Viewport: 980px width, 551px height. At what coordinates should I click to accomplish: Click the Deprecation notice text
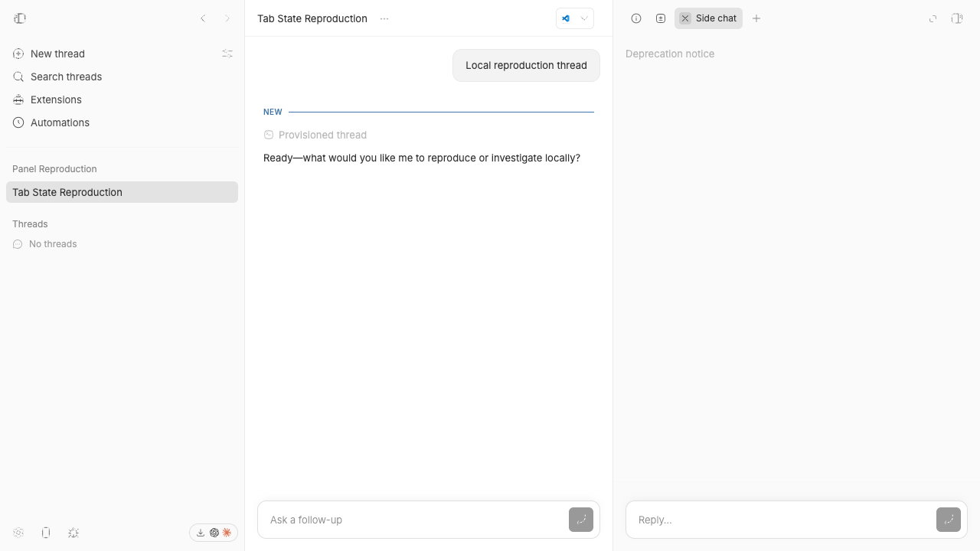click(x=670, y=54)
